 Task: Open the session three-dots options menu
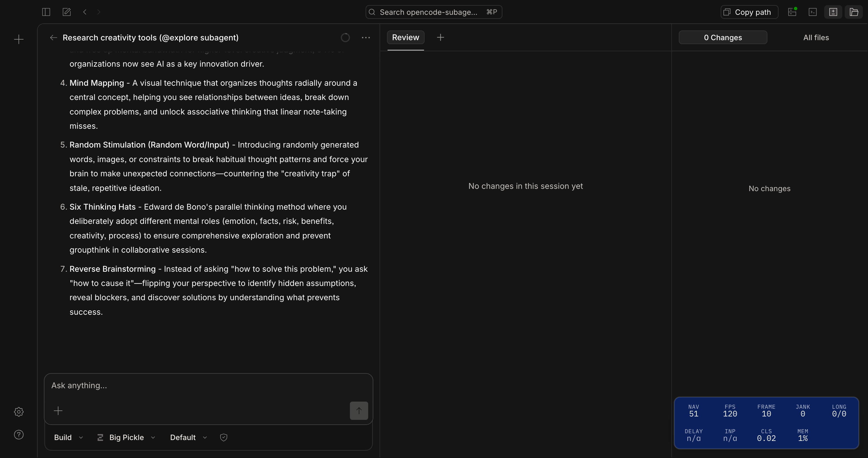(366, 38)
